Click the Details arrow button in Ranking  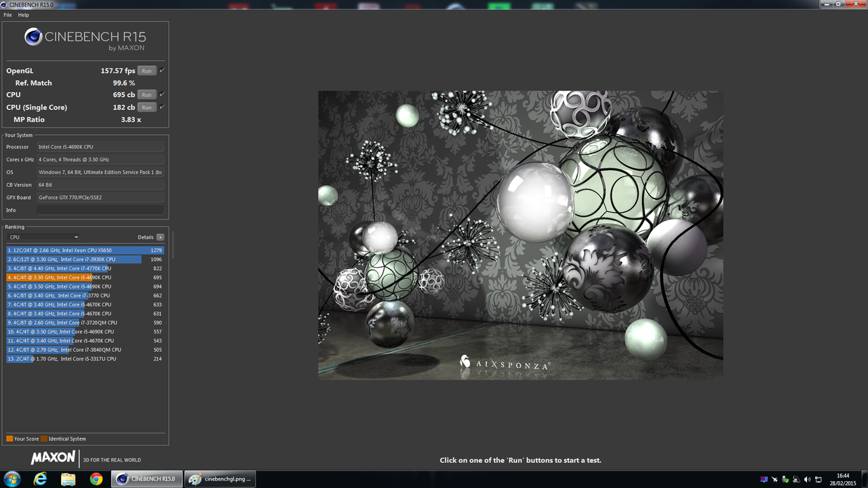tap(160, 237)
